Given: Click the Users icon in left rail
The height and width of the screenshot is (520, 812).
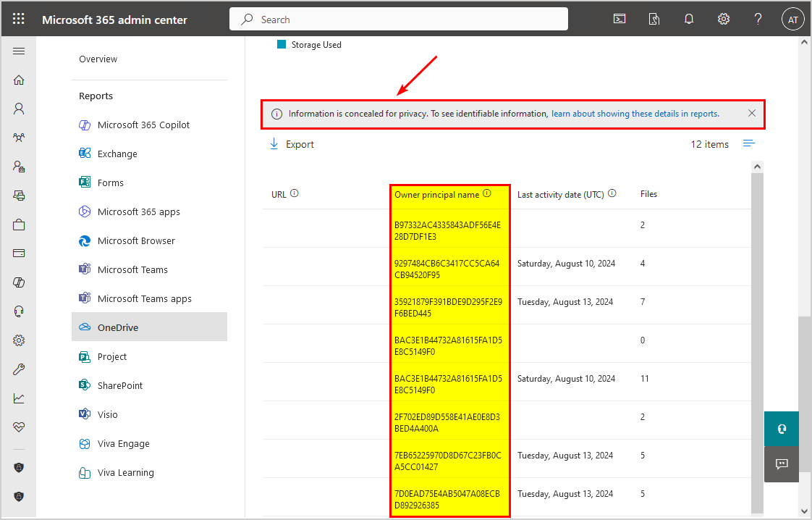Looking at the screenshot, I should click(x=19, y=109).
